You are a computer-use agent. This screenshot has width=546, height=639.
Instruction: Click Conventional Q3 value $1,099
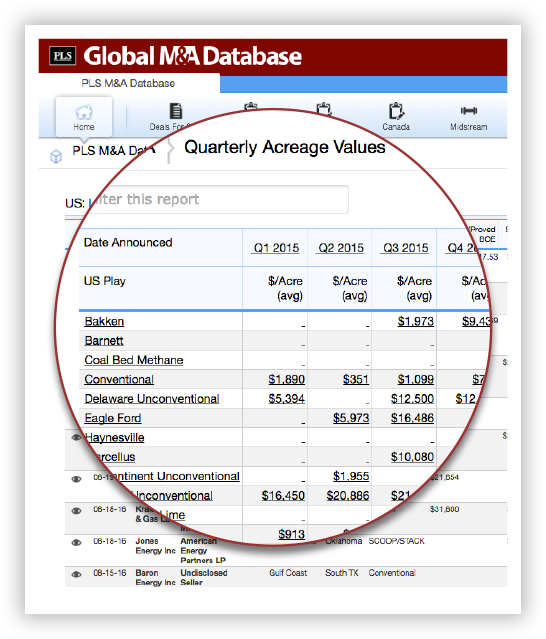tap(416, 379)
